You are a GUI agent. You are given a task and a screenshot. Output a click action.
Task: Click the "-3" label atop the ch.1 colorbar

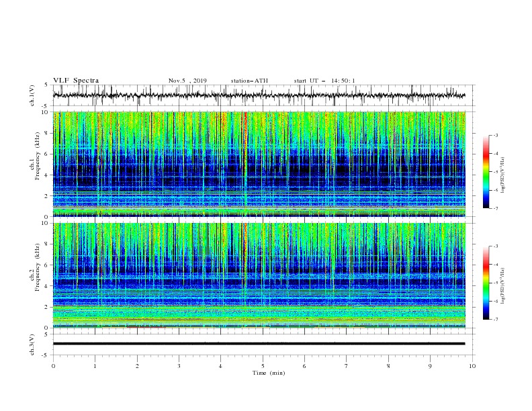coord(495,135)
